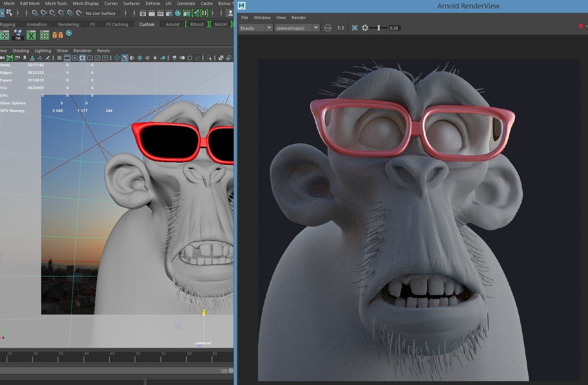The image size is (588, 385).
Task: Open Render menu in Arnold RenderView
Action: (298, 18)
